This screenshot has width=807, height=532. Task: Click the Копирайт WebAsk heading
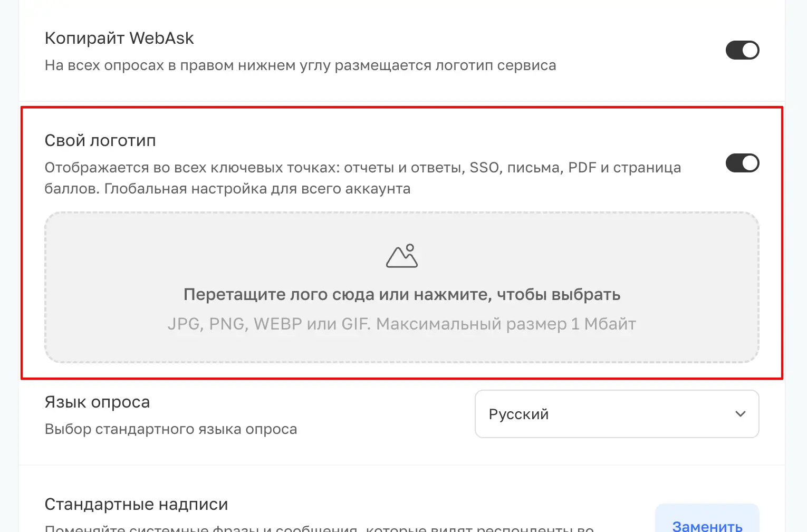point(119,38)
